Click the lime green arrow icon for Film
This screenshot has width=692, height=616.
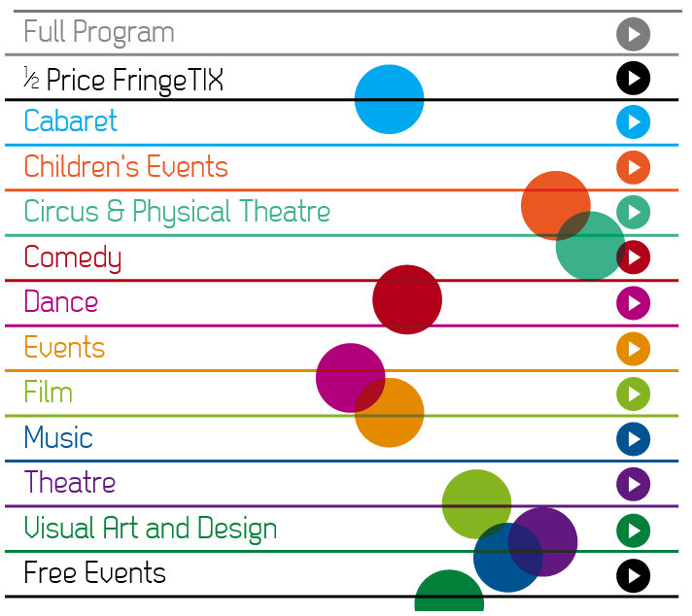coord(633,394)
